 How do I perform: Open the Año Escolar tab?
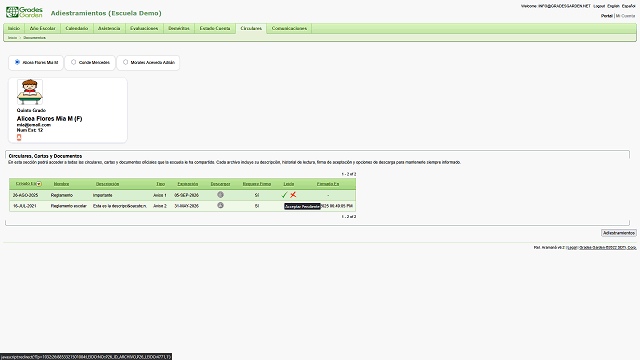pyautogui.click(x=42, y=28)
